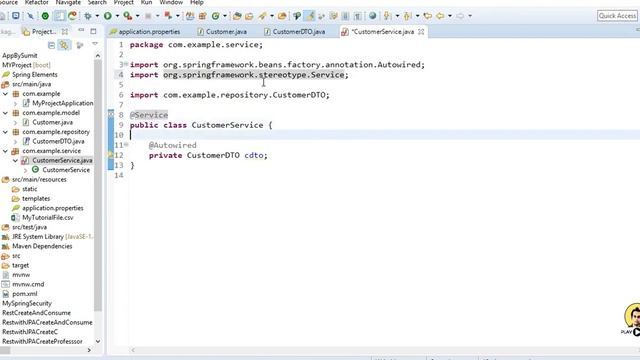Collapse the com.example package node
This screenshot has height=360, width=640.
[x=5, y=94]
